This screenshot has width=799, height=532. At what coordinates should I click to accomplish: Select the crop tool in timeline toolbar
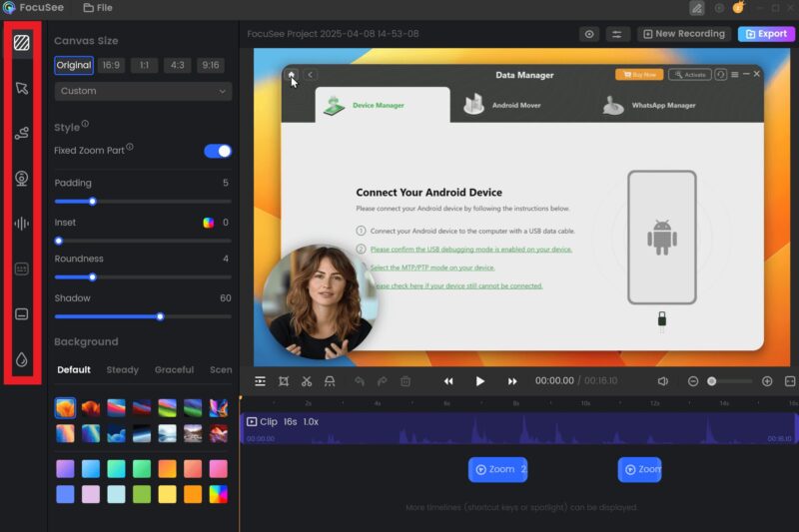(x=284, y=381)
